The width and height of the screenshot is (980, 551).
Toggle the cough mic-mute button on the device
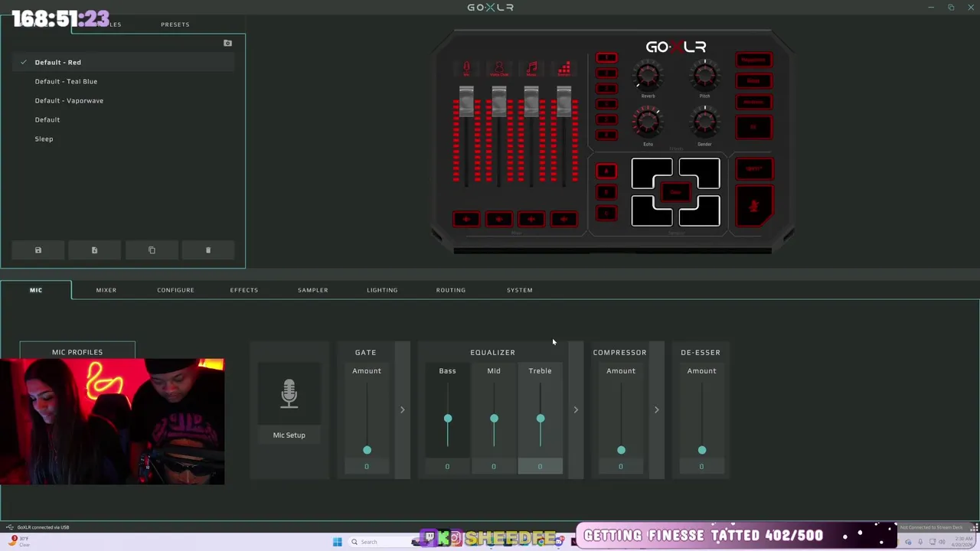pos(754,207)
